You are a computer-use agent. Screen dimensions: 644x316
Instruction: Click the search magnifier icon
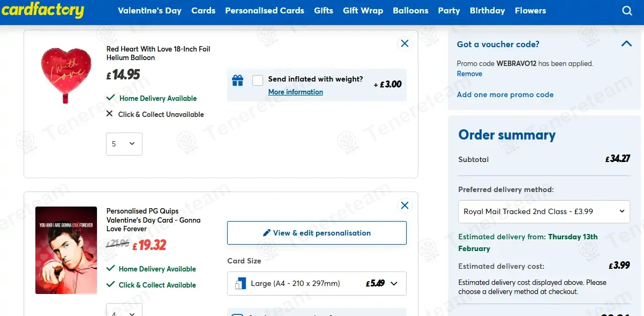tap(627, 11)
